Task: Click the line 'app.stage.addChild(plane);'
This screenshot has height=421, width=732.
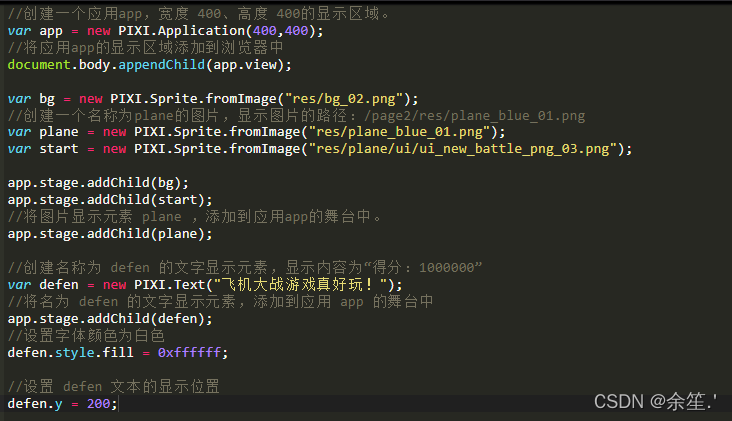Action: point(110,233)
